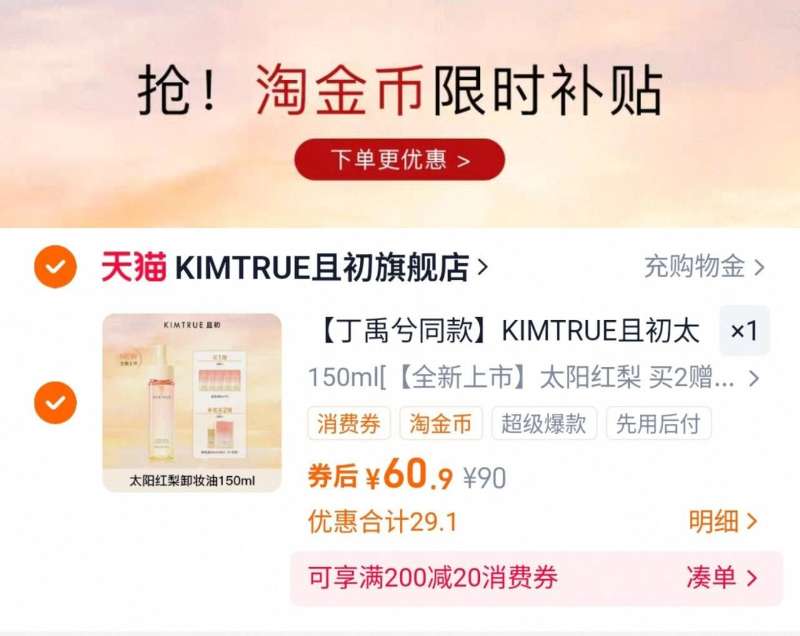Screen dimensions: 800x636
Task: Select the 淘金币 tag
Action: (x=441, y=423)
